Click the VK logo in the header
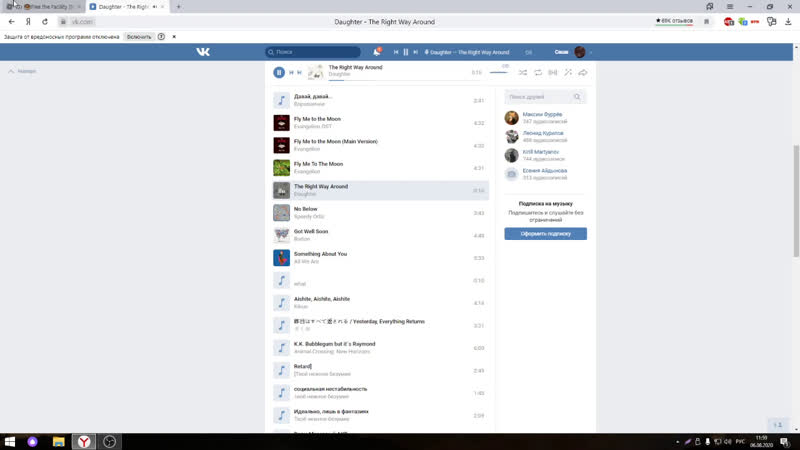Image resolution: width=800 pixels, height=450 pixels. (203, 52)
